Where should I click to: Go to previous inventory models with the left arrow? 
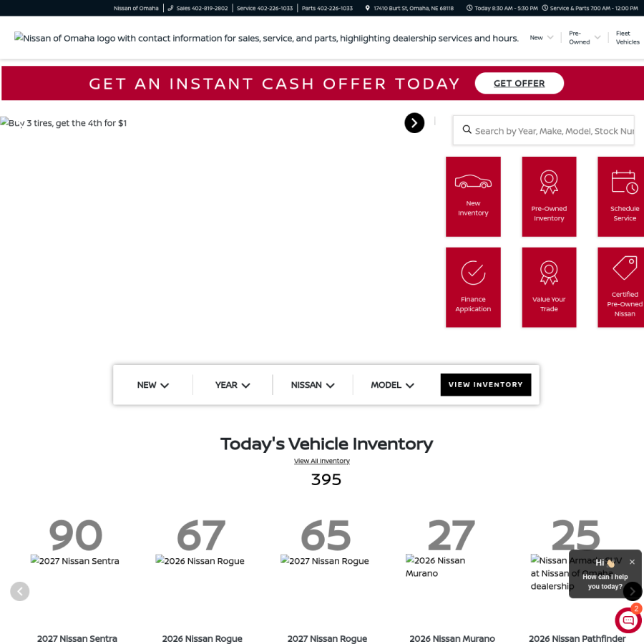click(20, 592)
